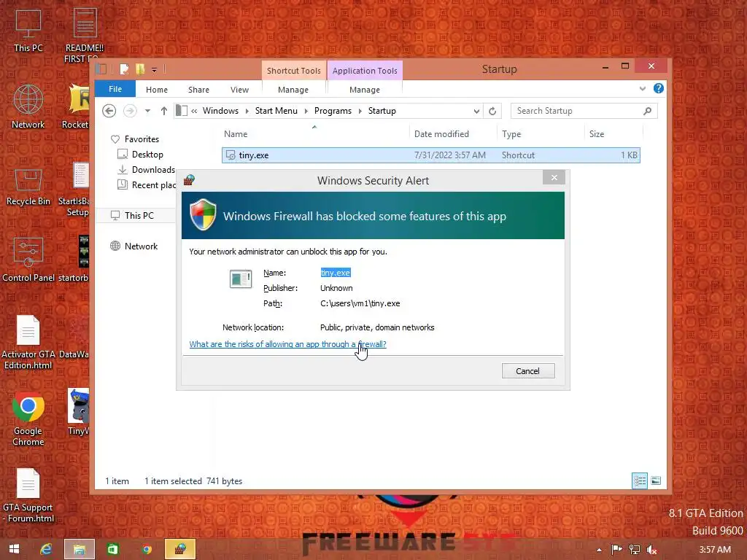
Task: Click Cancel in Security Alert dialog
Action: pyautogui.click(x=528, y=371)
